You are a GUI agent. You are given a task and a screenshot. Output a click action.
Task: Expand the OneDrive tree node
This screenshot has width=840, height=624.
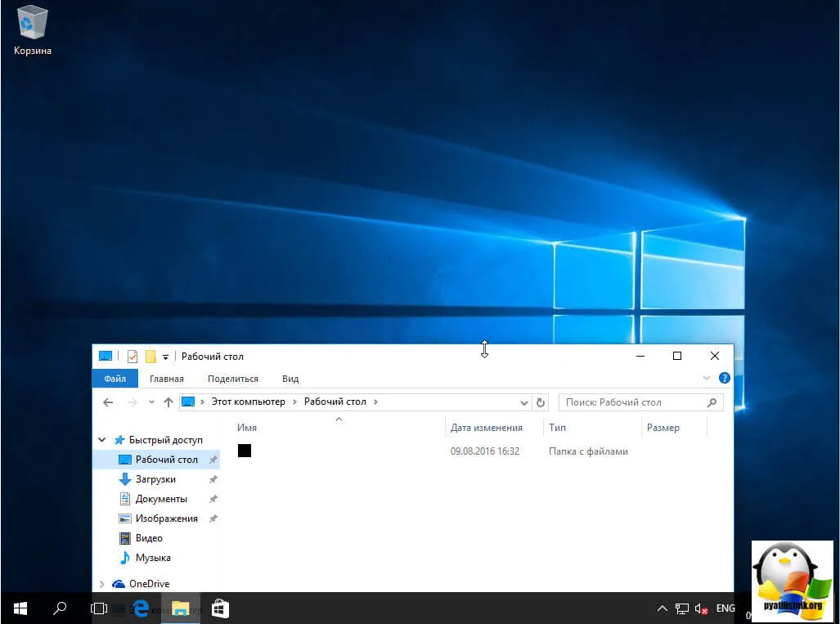[101, 584]
